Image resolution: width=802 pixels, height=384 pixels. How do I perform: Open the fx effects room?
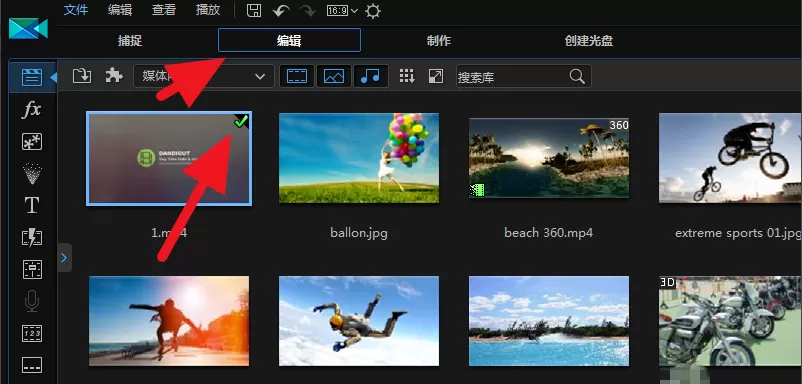[32, 109]
